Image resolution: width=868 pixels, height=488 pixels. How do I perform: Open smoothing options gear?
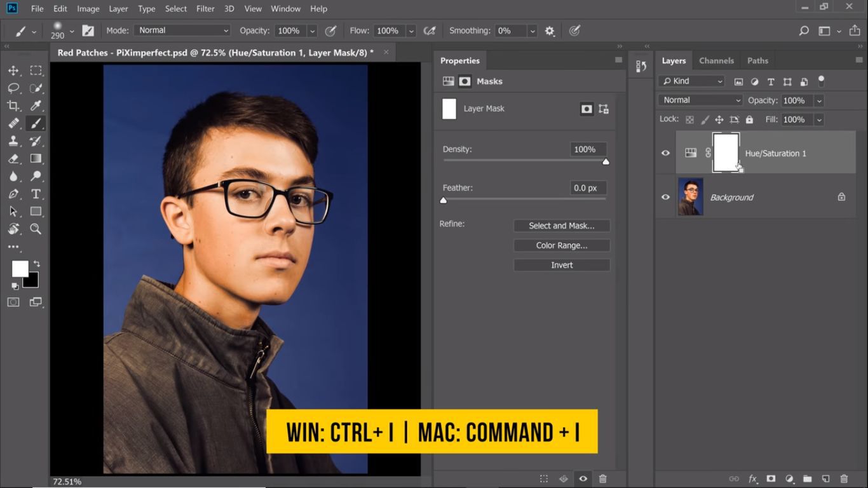(550, 30)
